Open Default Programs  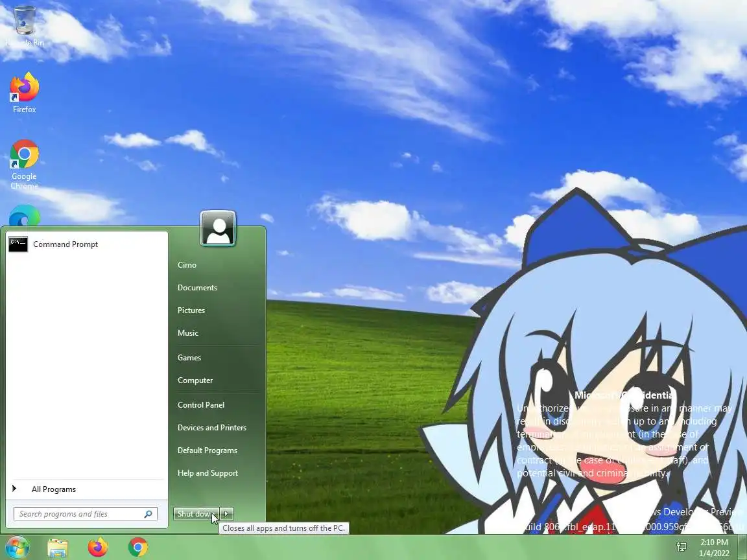207,450
